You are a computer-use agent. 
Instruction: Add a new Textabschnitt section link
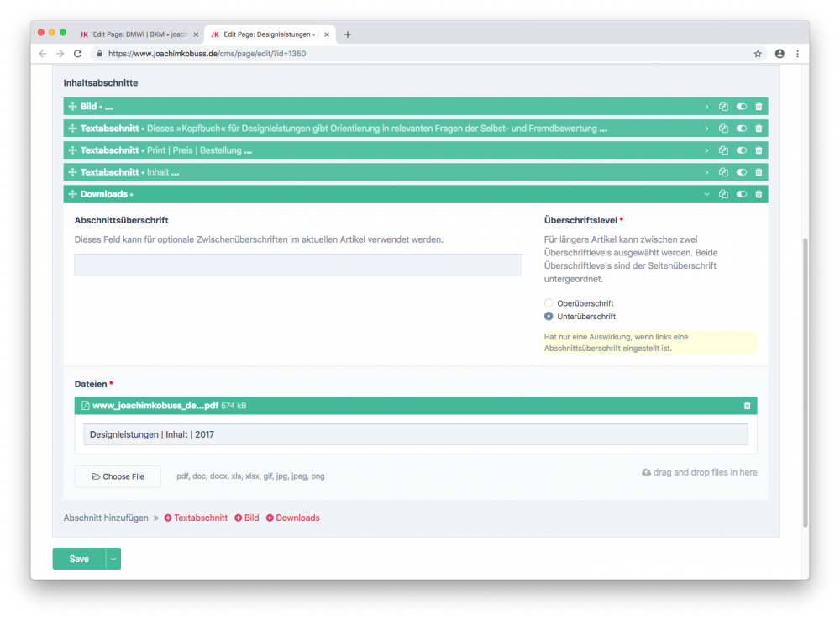coord(196,518)
